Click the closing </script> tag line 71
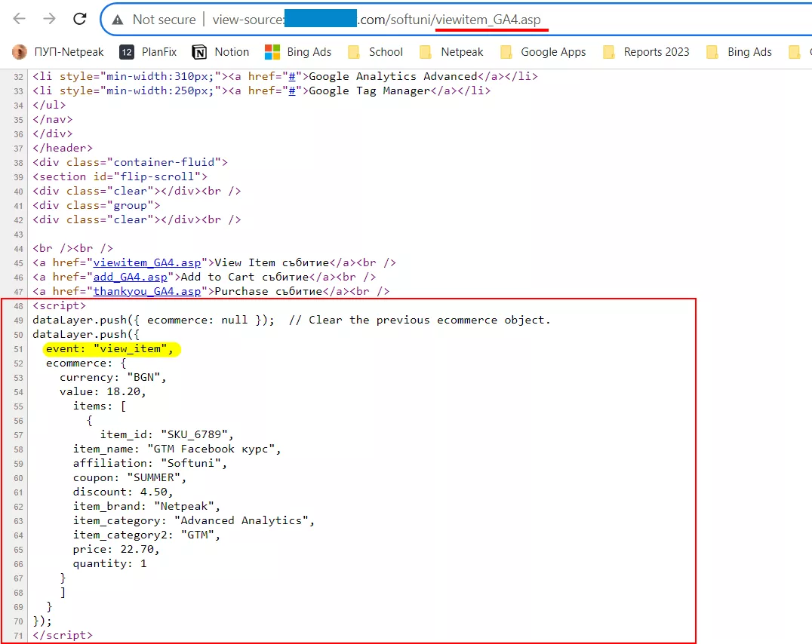Screen dimensions: 812x644 [x=62, y=635]
